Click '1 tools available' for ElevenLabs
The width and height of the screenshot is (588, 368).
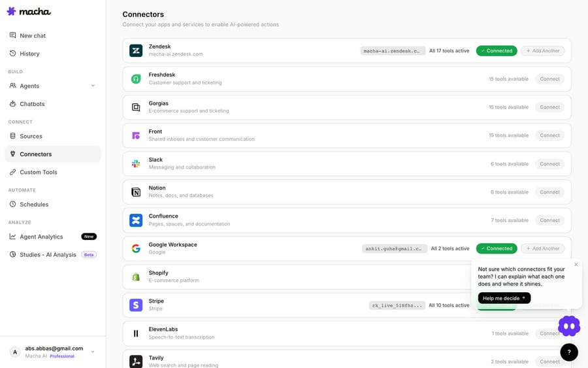[x=510, y=333]
